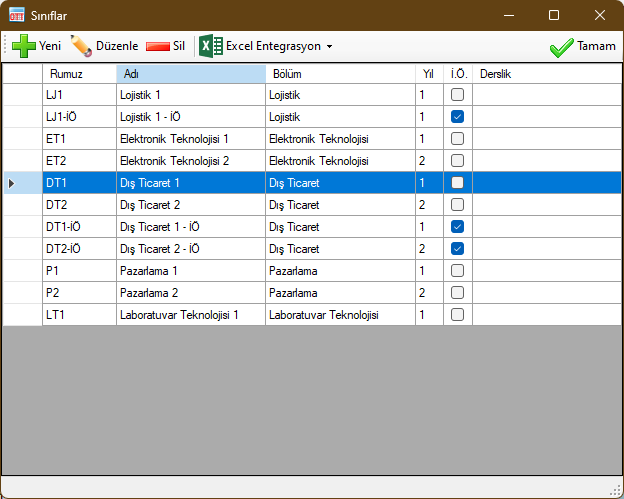Open the Excel Entegrasyon dropdown arrow
Screen dimensions: 624x499
[329, 47]
